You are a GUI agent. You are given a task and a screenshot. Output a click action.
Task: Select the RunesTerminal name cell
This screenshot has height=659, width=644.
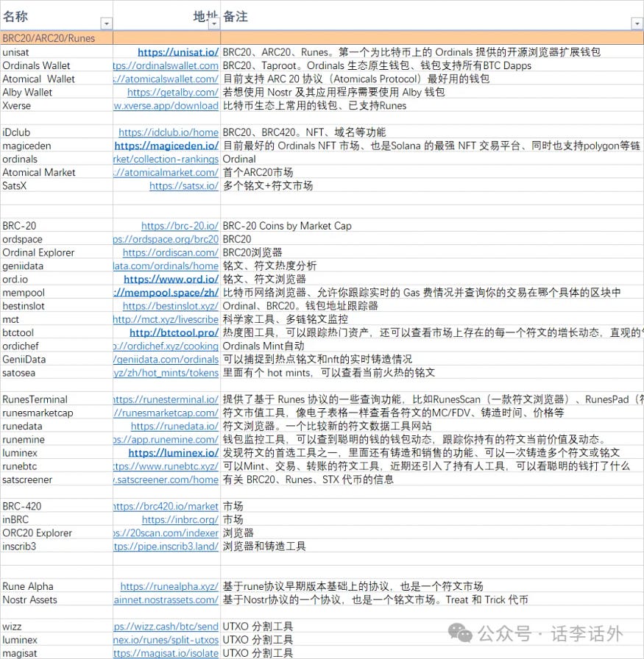57,399
